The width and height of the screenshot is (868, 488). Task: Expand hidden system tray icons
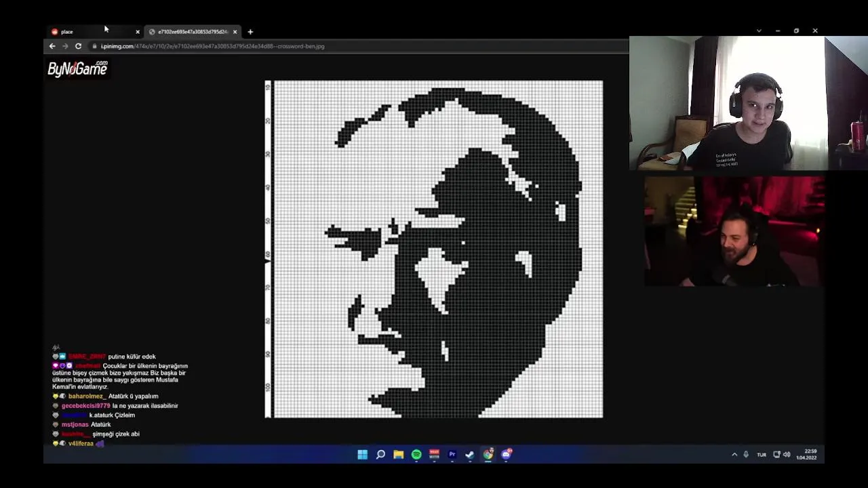pyautogui.click(x=734, y=455)
